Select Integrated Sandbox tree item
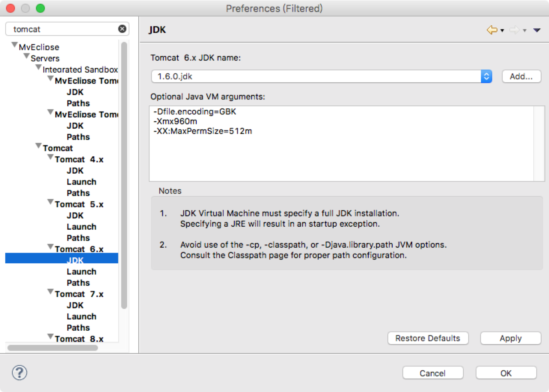The image size is (549, 392). click(x=80, y=70)
